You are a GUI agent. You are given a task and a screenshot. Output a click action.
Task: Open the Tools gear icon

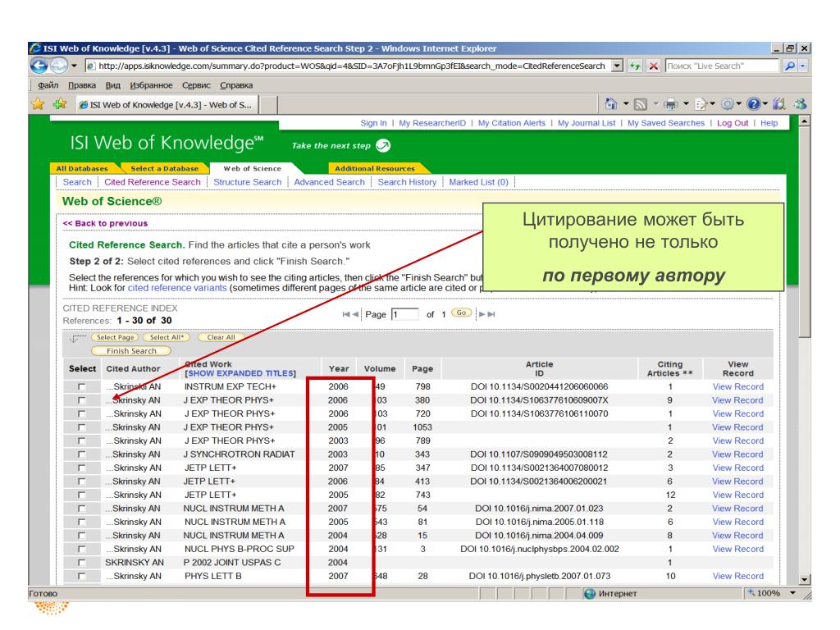coord(728,104)
